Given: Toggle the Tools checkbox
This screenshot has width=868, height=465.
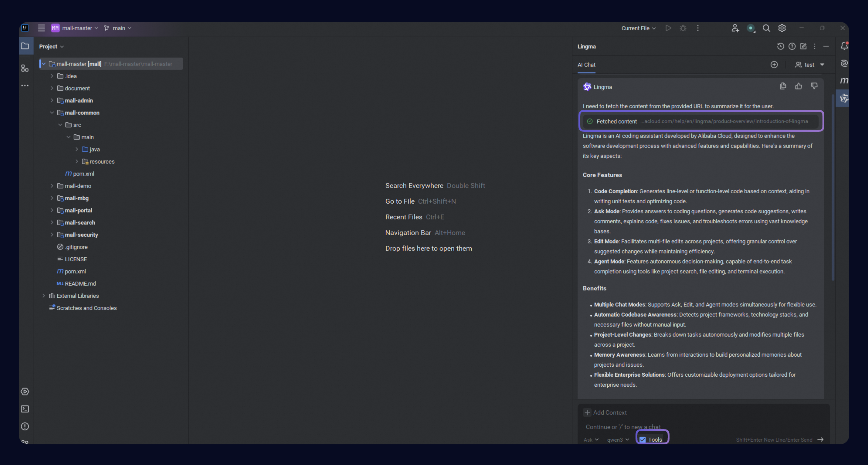Looking at the screenshot, I should pos(643,440).
